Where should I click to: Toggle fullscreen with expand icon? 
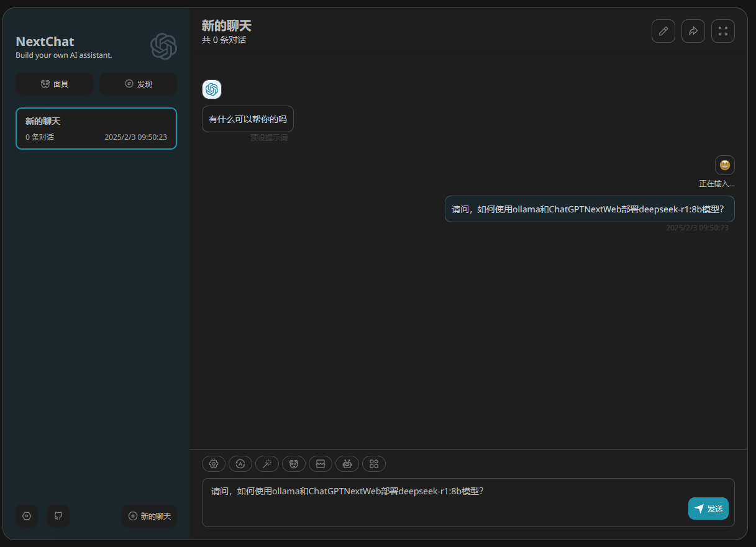(722, 30)
